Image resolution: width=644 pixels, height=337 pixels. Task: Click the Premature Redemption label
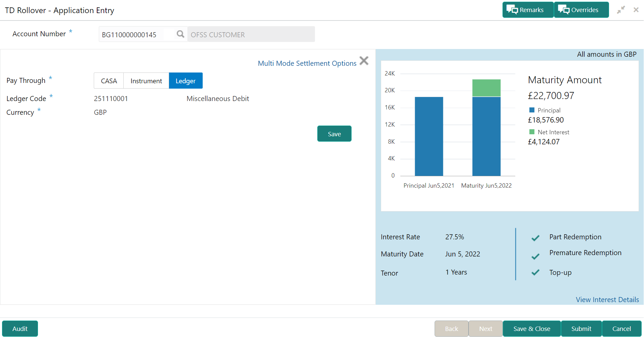(x=586, y=252)
